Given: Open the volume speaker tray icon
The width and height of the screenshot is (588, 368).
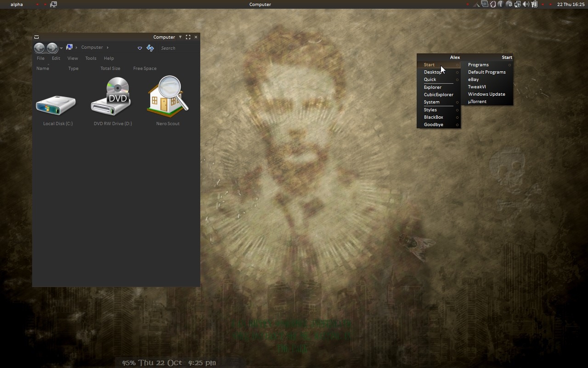Looking at the screenshot, I should [526, 4].
